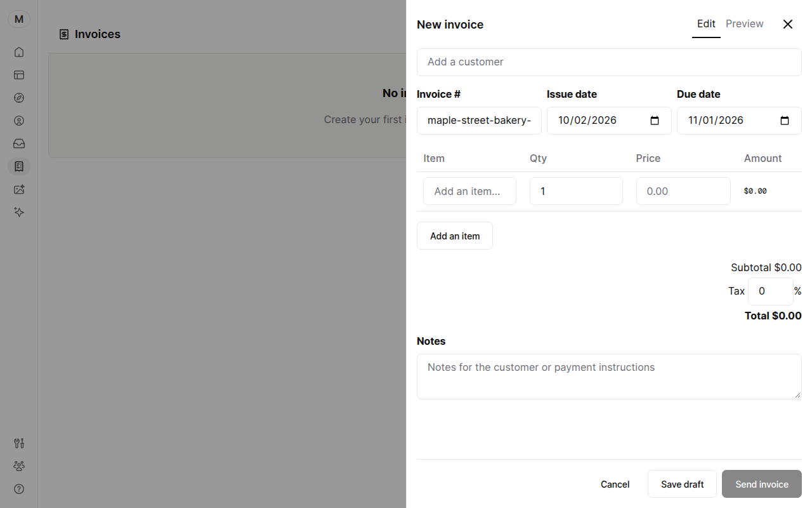Open the wrench and screwdriver tools icon
Image resolution: width=812 pixels, height=508 pixels.
pyautogui.click(x=19, y=443)
